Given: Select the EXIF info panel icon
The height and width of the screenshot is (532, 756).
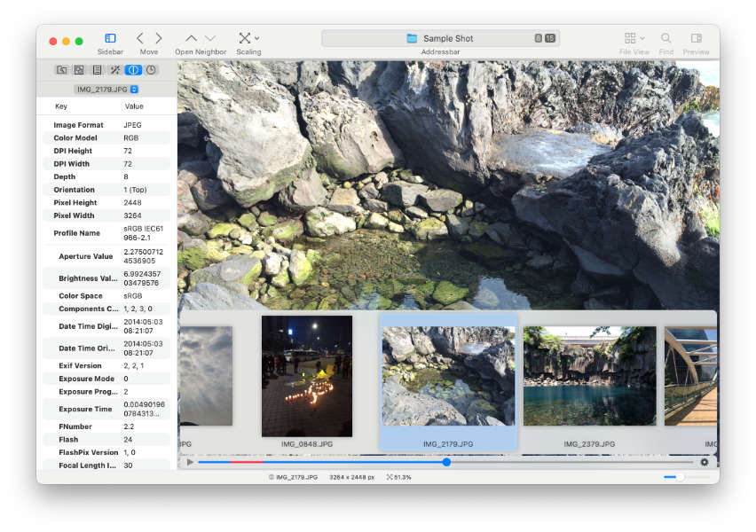Looking at the screenshot, I should [x=133, y=69].
